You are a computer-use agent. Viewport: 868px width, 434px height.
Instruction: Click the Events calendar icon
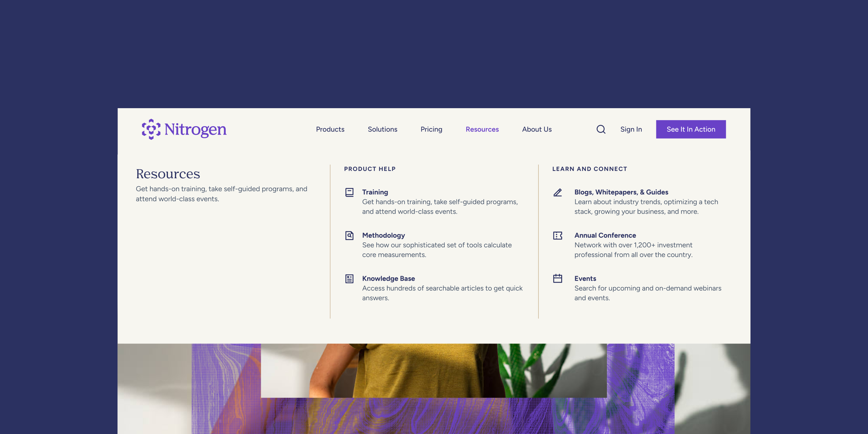557,278
